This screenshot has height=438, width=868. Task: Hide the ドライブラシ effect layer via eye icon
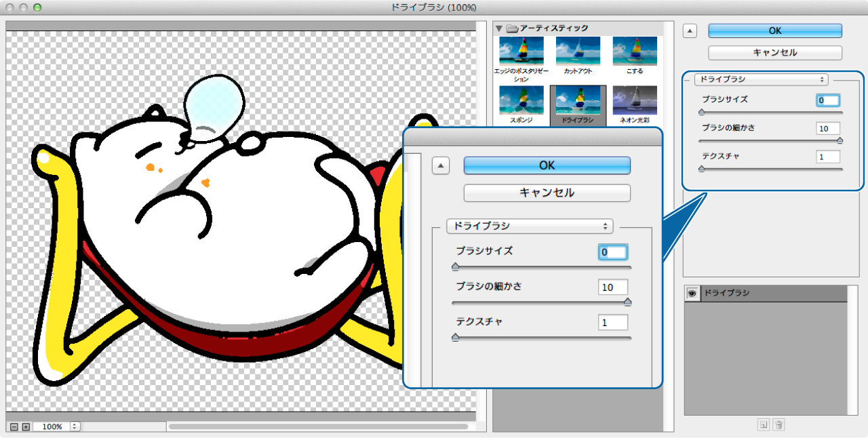pyautogui.click(x=692, y=294)
